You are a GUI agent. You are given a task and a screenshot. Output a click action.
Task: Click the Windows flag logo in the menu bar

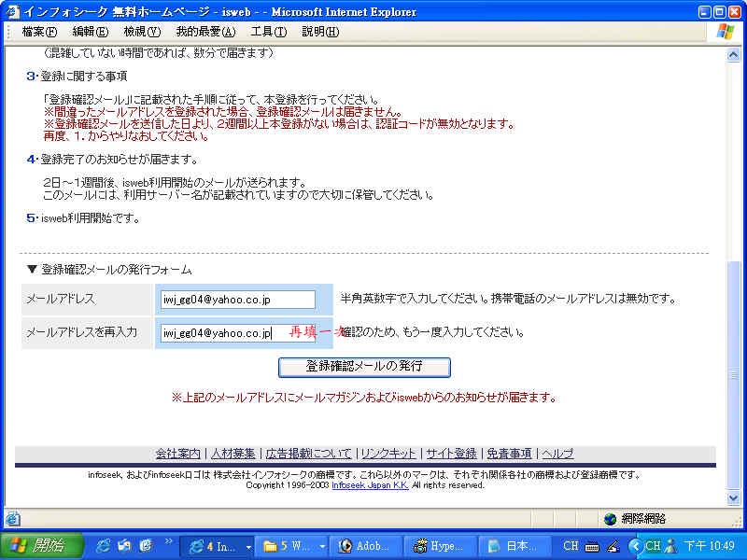726,32
